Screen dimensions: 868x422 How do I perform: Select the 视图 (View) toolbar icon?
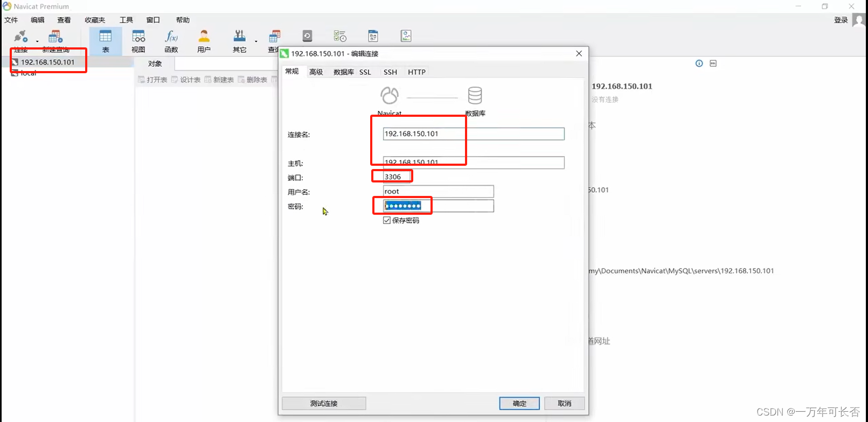click(138, 41)
